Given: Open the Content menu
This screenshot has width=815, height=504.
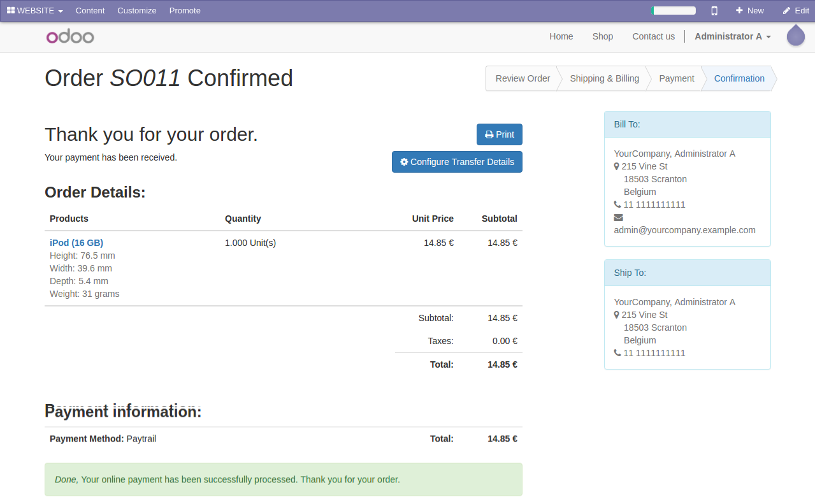Looking at the screenshot, I should point(90,10).
